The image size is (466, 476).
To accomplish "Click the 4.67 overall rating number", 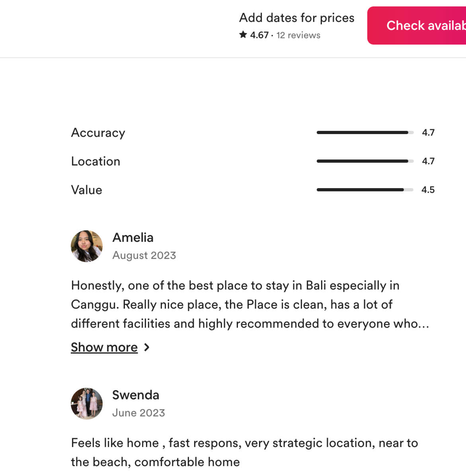I will (x=259, y=35).
